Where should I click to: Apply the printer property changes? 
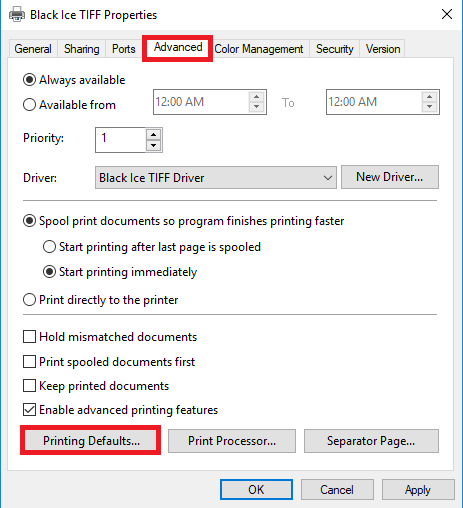point(418,490)
